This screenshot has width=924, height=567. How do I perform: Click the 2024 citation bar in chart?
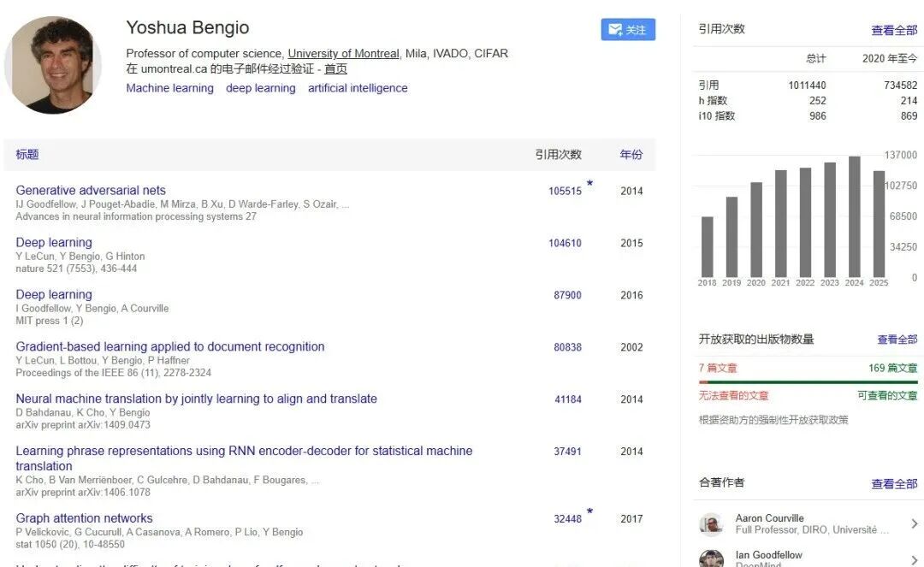click(x=855, y=216)
